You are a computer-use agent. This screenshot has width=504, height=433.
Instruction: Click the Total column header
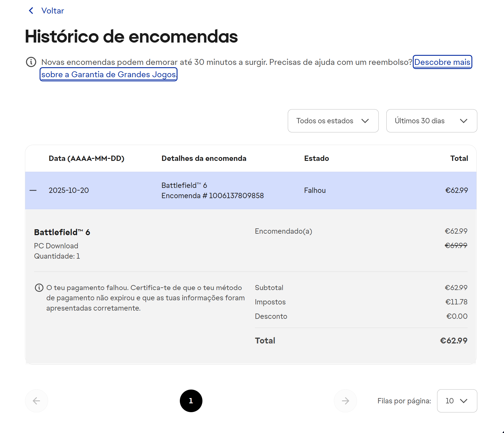pyautogui.click(x=459, y=159)
